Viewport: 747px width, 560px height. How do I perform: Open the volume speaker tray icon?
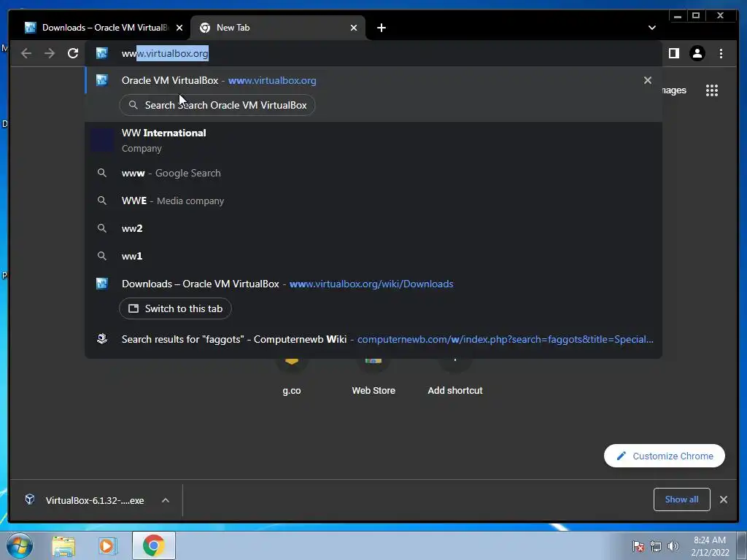pos(673,546)
